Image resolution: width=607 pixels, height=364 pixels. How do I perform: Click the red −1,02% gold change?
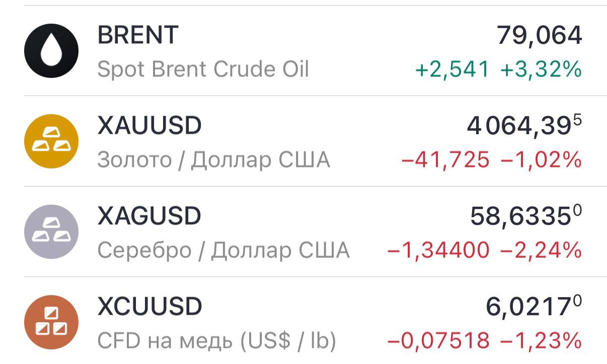pos(541,160)
